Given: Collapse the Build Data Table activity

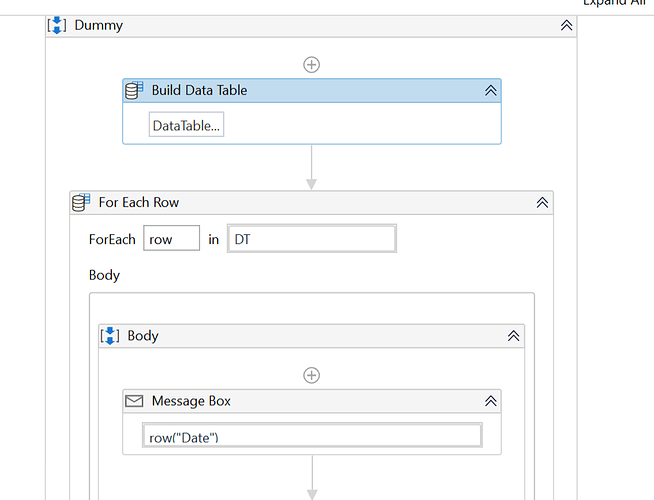Looking at the screenshot, I should pos(491,90).
